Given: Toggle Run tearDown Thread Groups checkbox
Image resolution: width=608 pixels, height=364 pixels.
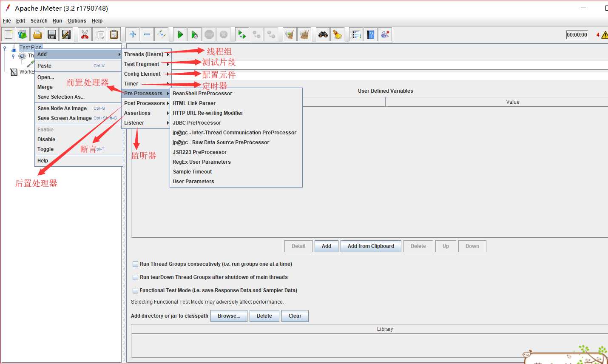Looking at the screenshot, I should tap(136, 277).
